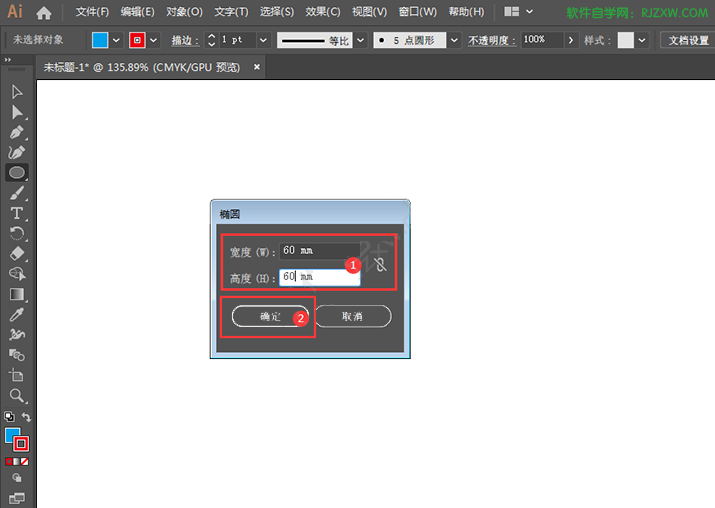Click red stroke swatch in toolbar
Viewport: 715px width, 508px height.
21,443
